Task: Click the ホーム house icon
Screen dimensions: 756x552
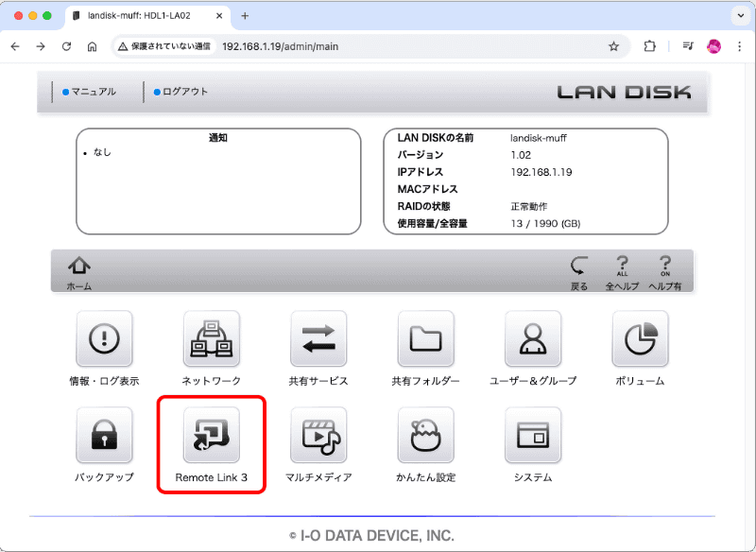Action: coord(78,266)
